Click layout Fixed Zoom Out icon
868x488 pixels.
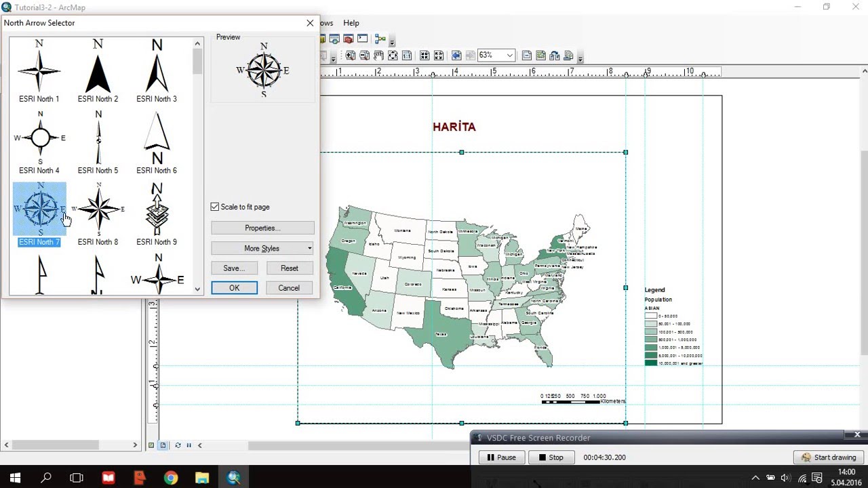(x=439, y=56)
